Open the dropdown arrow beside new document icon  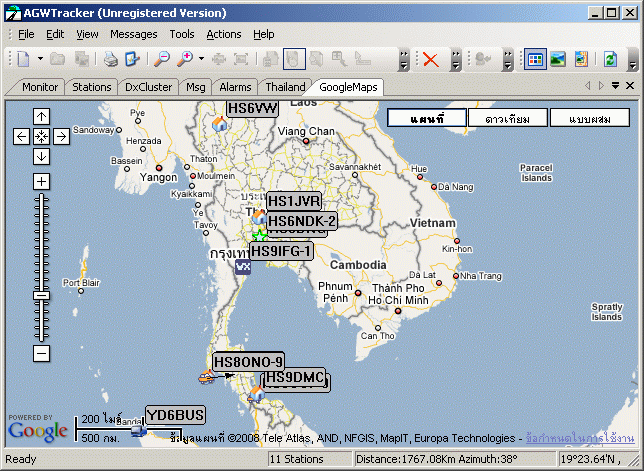coord(40,59)
